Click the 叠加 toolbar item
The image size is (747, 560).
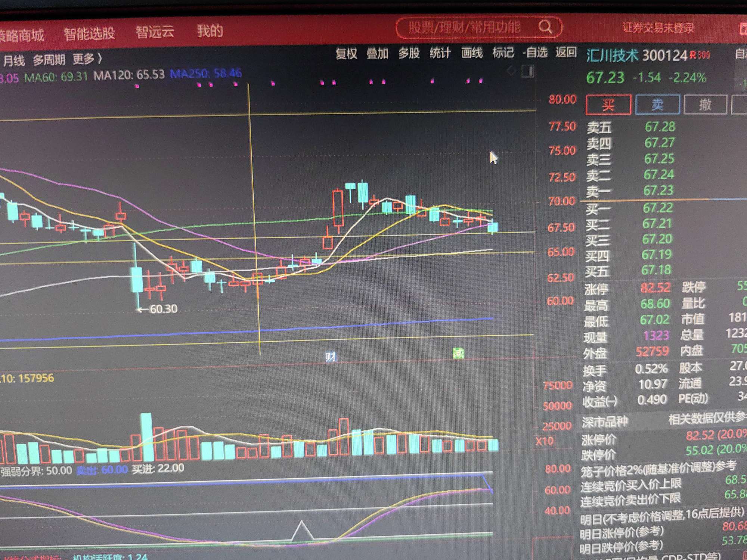(x=377, y=53)
